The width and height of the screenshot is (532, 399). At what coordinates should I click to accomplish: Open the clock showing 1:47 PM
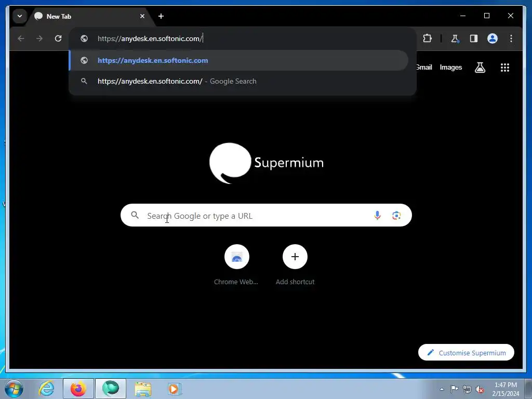point(506,389)
